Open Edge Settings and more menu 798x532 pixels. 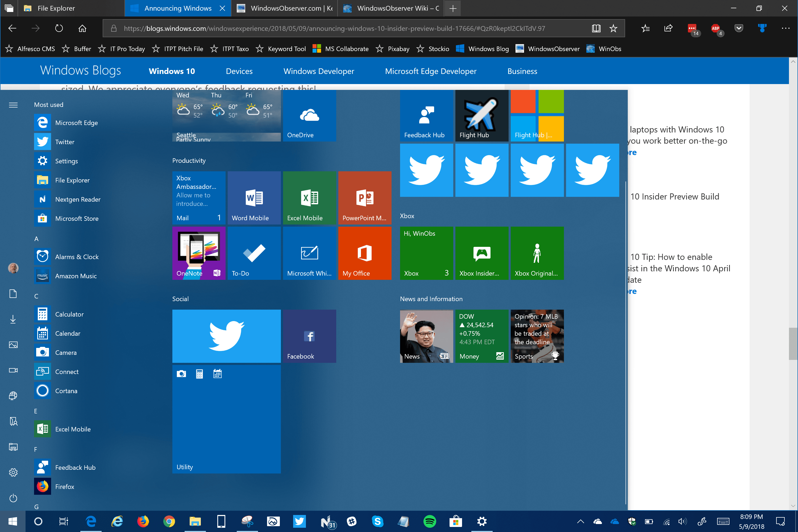[x=785, y=28]
